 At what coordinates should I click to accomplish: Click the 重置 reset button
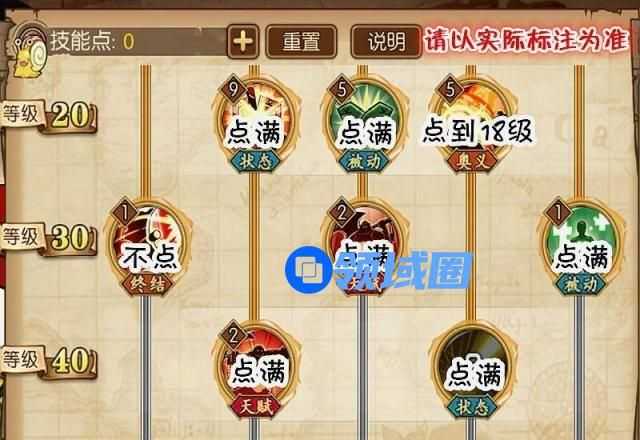pyautogui.click(x=301, y=42)
